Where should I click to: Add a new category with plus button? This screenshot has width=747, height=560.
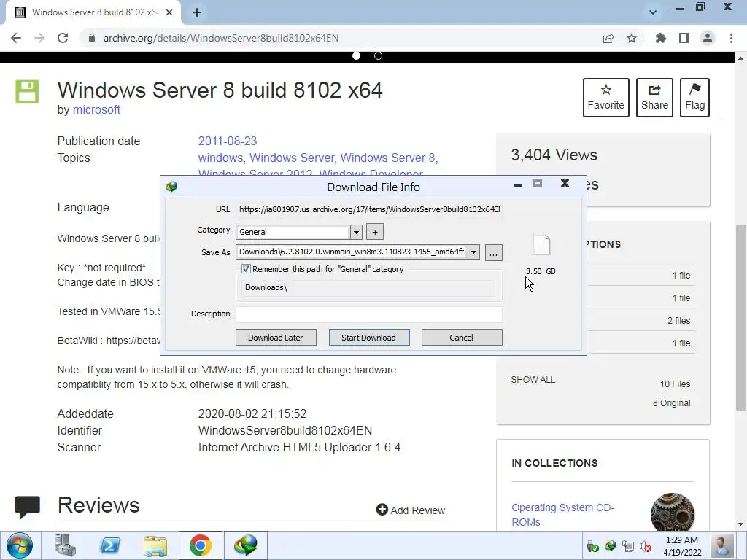375,232
